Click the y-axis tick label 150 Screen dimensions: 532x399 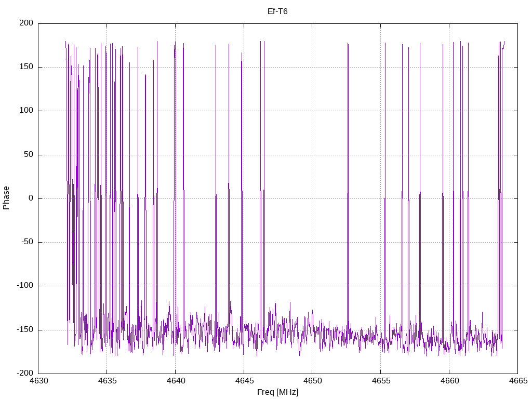(26, 67)
